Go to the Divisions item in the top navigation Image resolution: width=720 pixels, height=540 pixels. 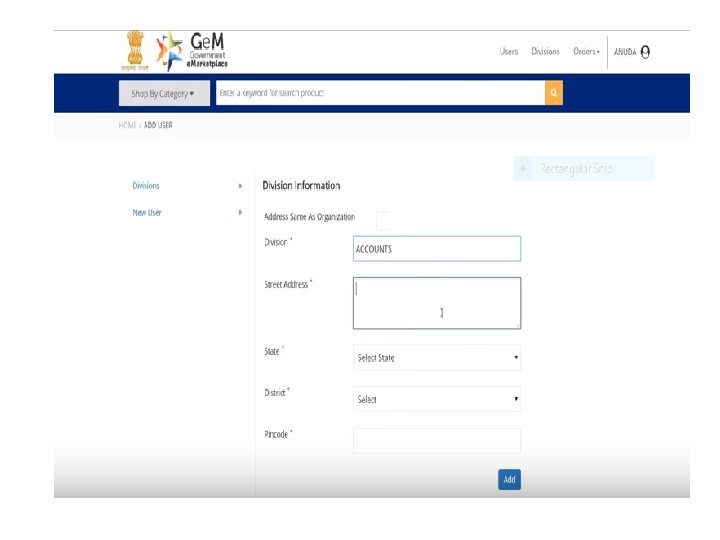point(546,51)
